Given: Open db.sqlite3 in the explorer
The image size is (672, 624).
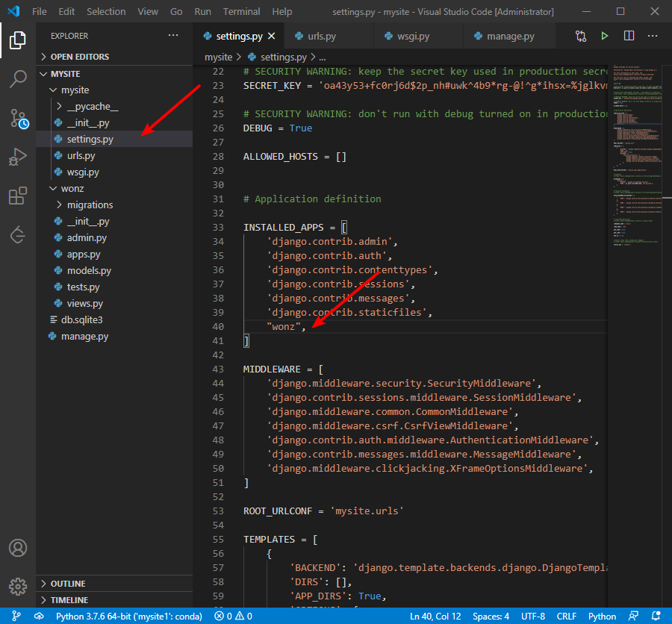Looking at the screenshot, I should tap(114, 319).
